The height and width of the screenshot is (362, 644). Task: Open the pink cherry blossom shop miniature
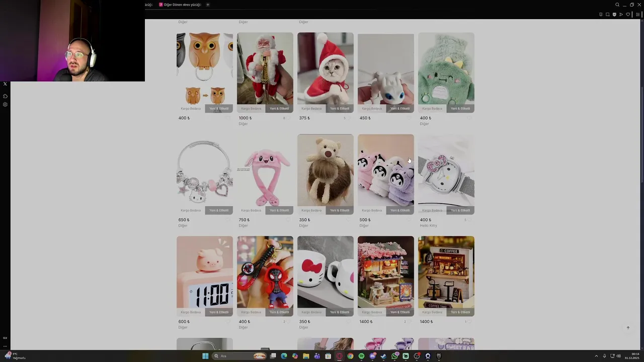[x=386, y=276]
